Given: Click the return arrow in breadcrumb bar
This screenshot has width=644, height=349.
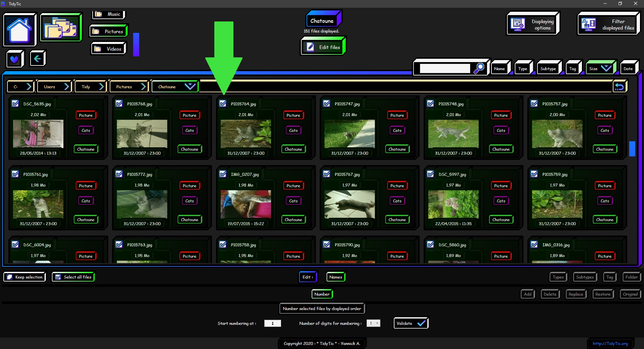Looking at the screenshot, I should pyautogui.click(x=619, y=87).
